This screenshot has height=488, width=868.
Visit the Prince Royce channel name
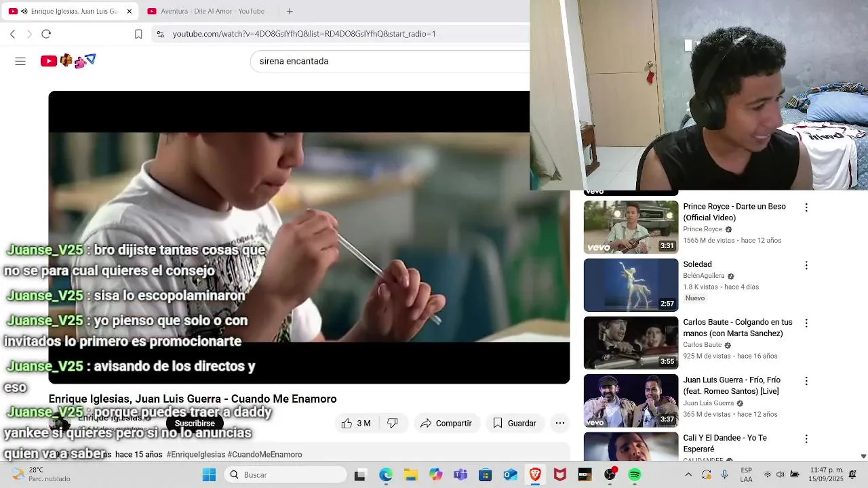click(x=703, y=229)
